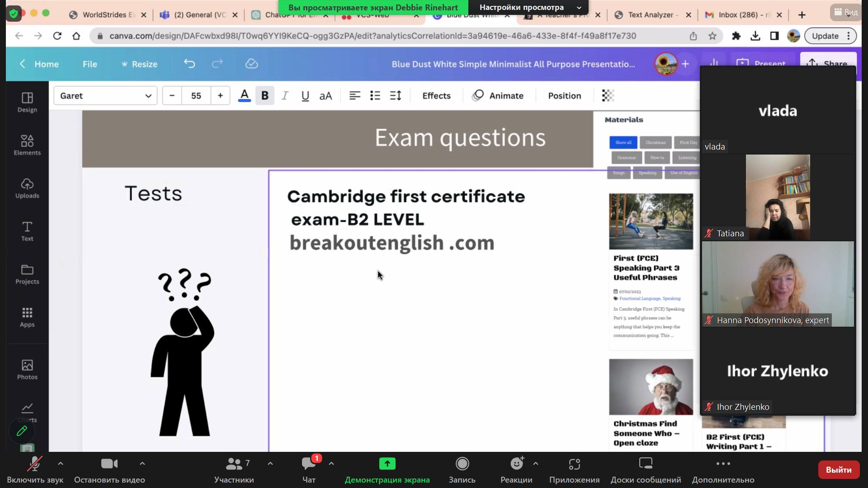
Task: Click the font size field showing 55
Action: (196, 95)
